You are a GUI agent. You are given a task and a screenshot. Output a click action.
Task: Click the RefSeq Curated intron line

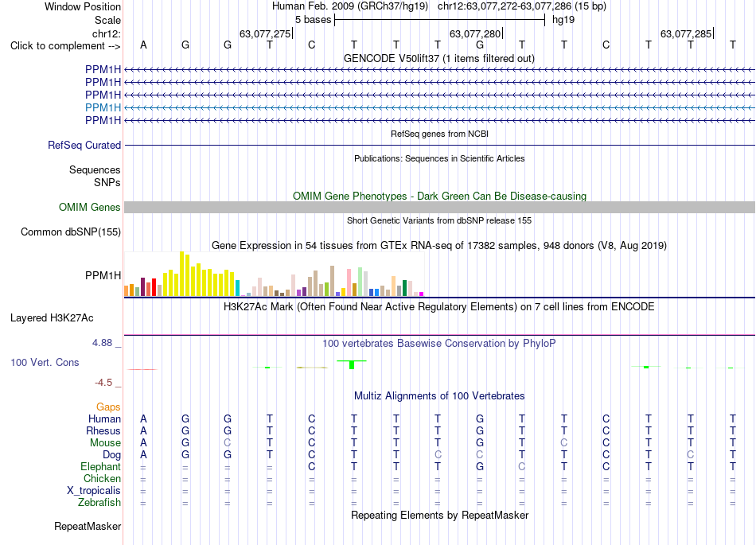[439, 145]
